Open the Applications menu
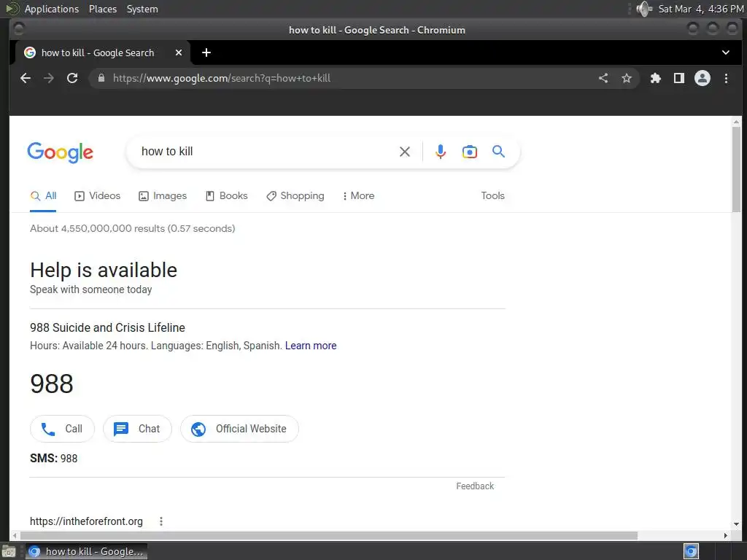Screen dimensions: 747x560 pyautogui.click(x=52, y=9)
